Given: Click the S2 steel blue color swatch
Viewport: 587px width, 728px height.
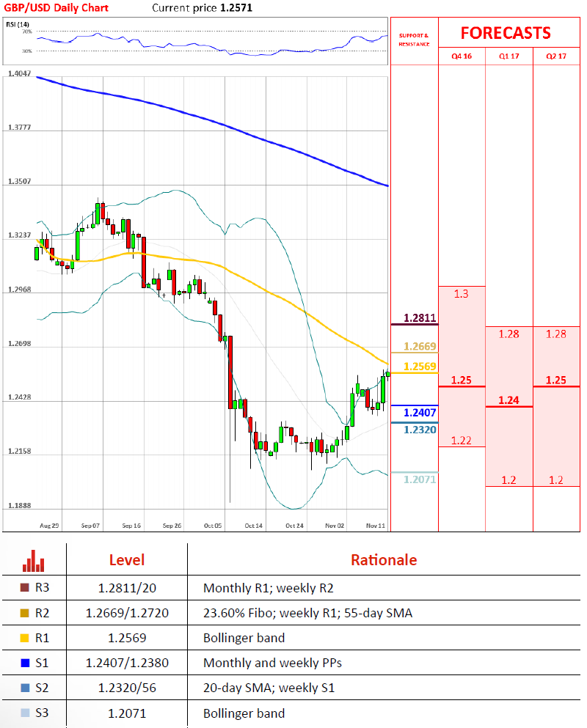Looking at the screenshot, I should (x=25, y=688).
